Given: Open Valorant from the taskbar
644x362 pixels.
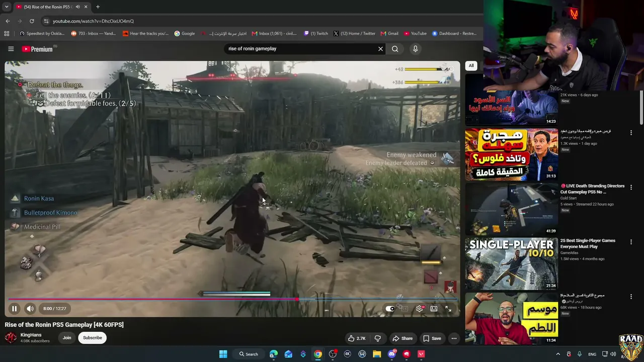Looking at the screenshot, I should [x=421, y=354].
